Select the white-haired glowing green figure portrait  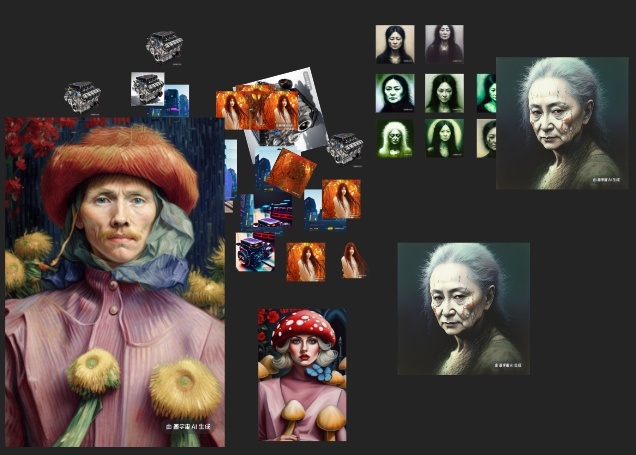coord(395,138)
